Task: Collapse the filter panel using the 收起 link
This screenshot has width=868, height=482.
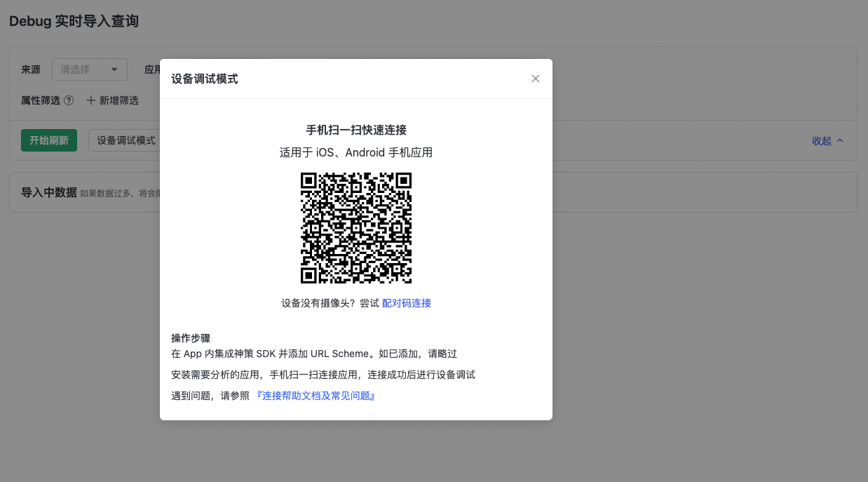Action: 821,140
